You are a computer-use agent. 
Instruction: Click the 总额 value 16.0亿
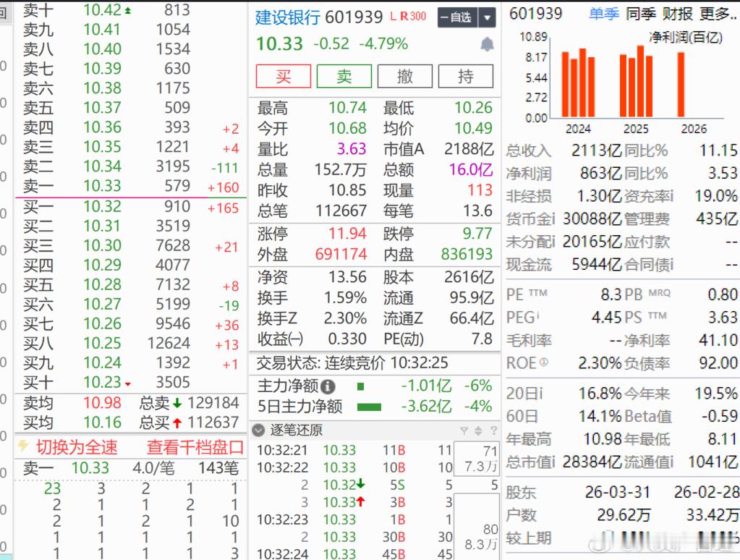pos(470,169)
